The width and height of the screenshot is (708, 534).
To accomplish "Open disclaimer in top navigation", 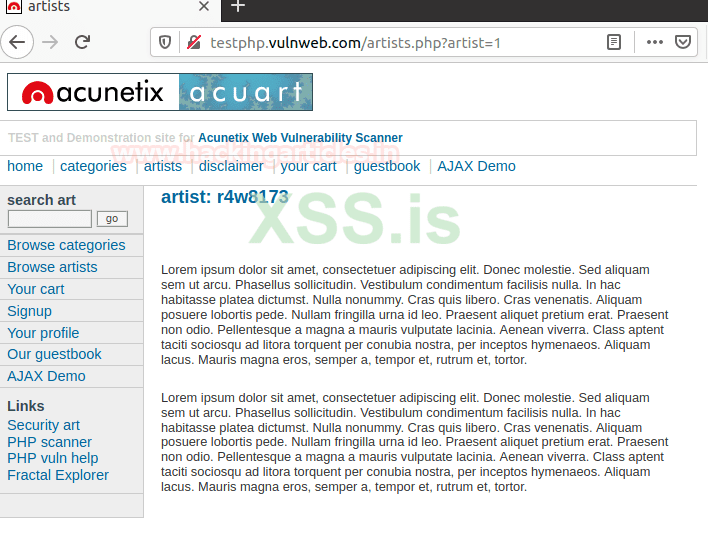I will coord(231,166).
